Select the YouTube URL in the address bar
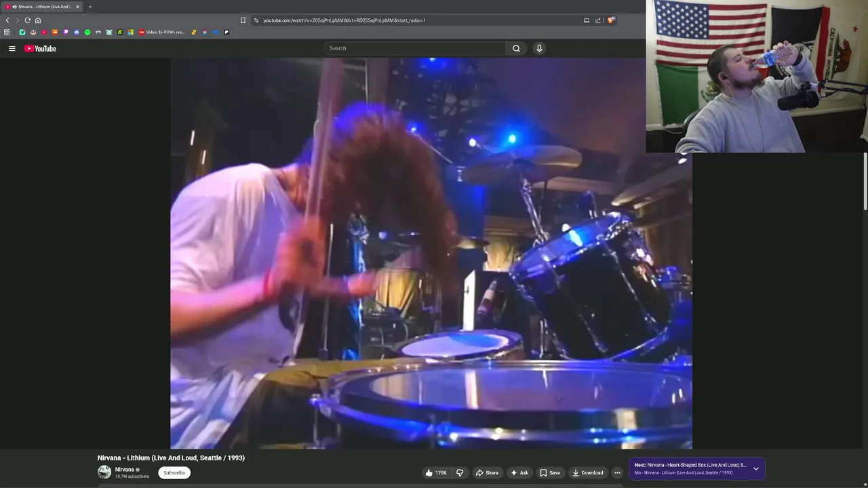Viewport: 868px width, 488px height. (344, 20)
